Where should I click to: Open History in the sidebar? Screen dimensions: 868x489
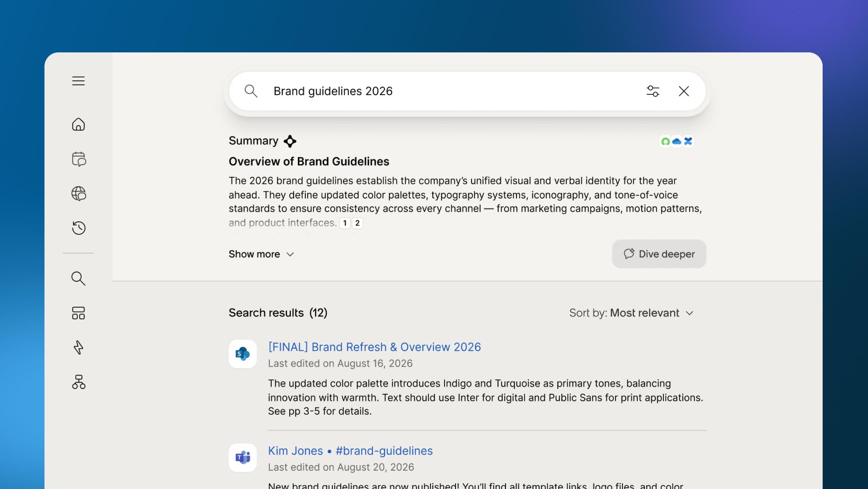coord(79,228)
